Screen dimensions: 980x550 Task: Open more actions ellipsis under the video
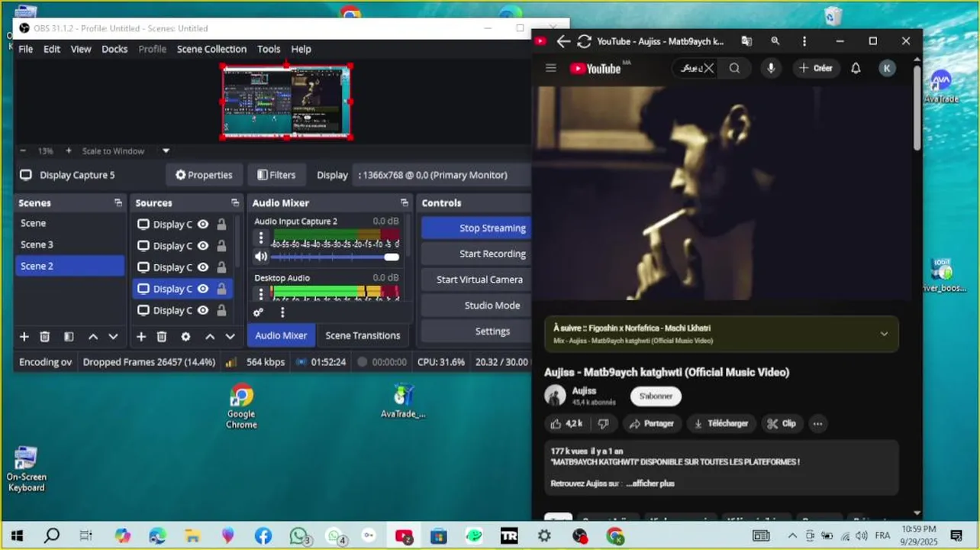coord(817,423)
